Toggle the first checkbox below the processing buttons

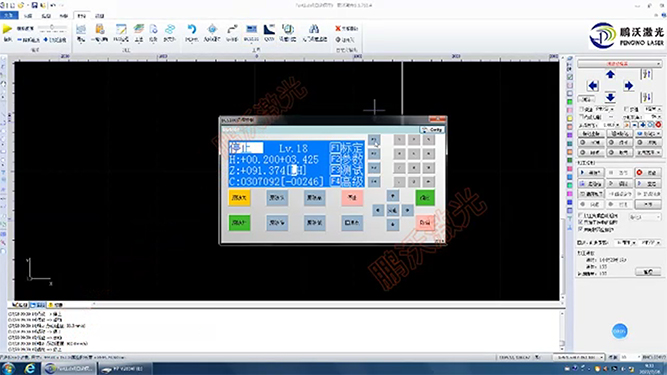[581, 216]
